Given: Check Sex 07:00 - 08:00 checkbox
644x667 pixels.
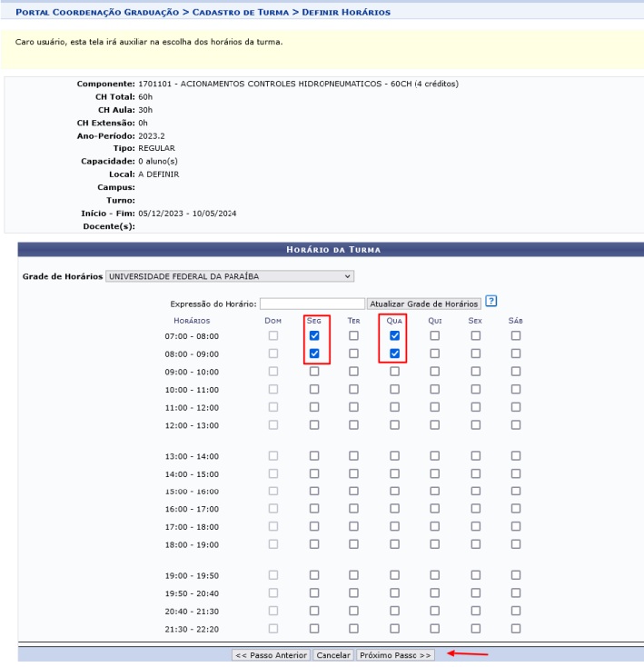Looking at the screenshot, I should (476, 335).
